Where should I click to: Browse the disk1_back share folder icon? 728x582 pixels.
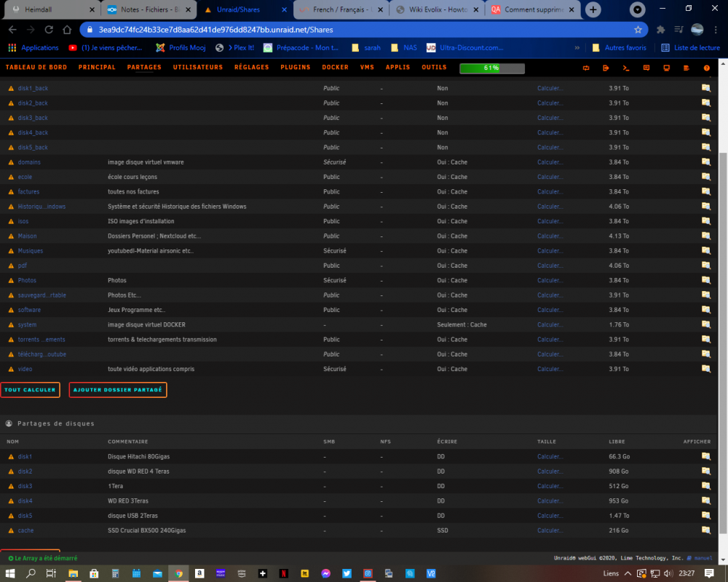(705, 88)
